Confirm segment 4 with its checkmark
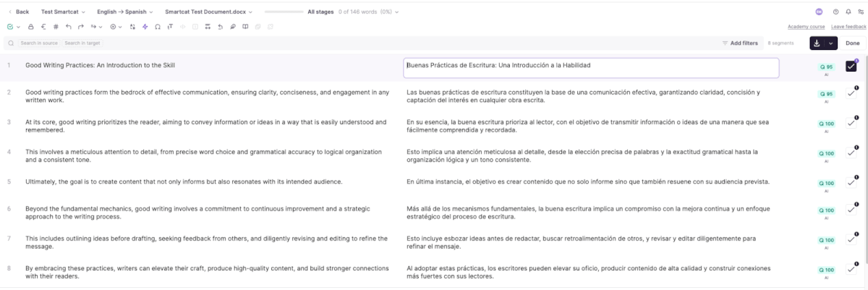 coord(851,153)
